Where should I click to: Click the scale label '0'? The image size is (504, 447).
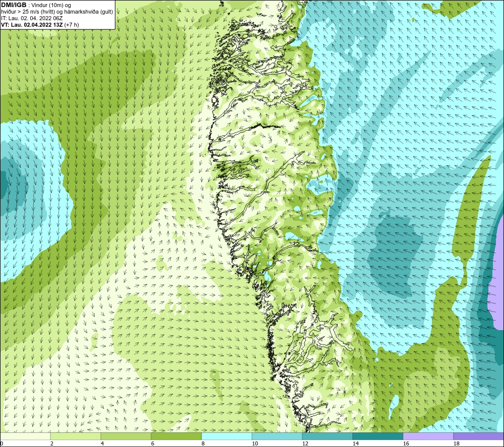click(2, 443)
